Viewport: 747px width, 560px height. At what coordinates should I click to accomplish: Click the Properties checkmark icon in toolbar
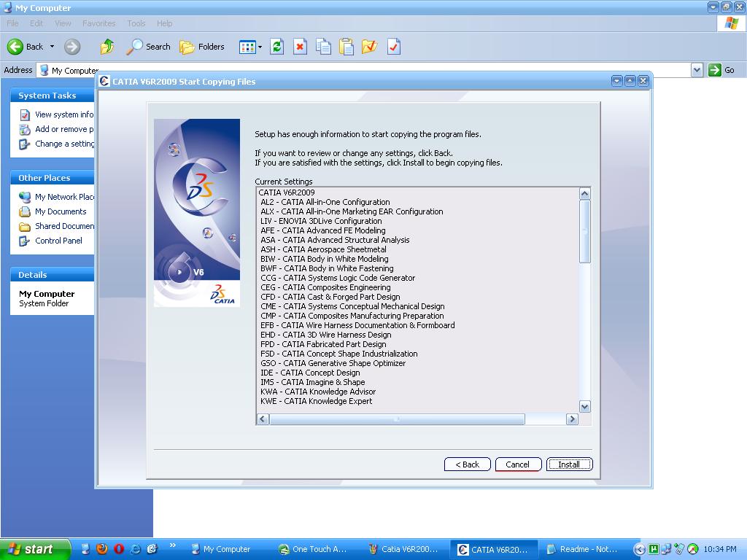tap(393, 47)
